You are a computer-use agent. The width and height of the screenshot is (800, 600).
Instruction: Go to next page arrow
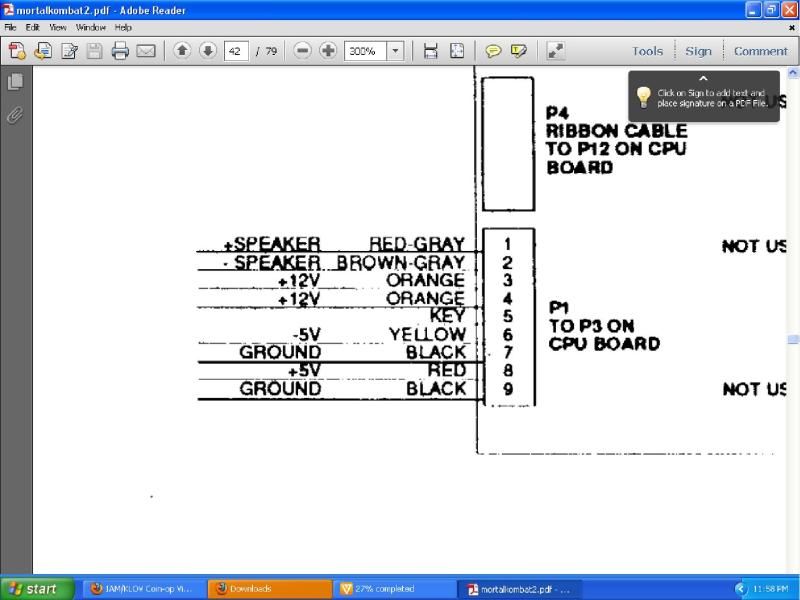pos(208,51)
